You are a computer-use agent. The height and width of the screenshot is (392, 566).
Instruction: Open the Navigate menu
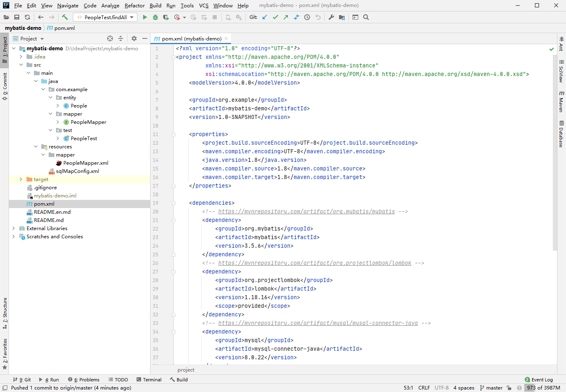(x=68, y=5)
